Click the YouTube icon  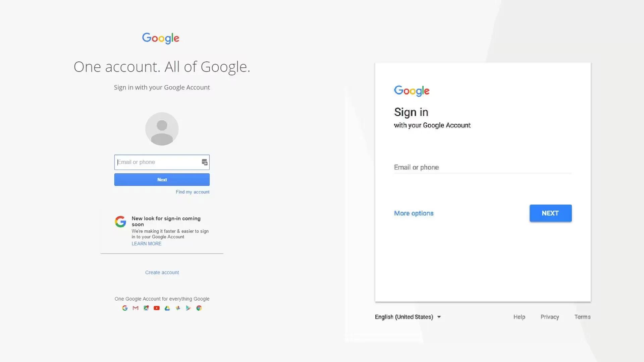pyautogui.click(x=157, y=308)
